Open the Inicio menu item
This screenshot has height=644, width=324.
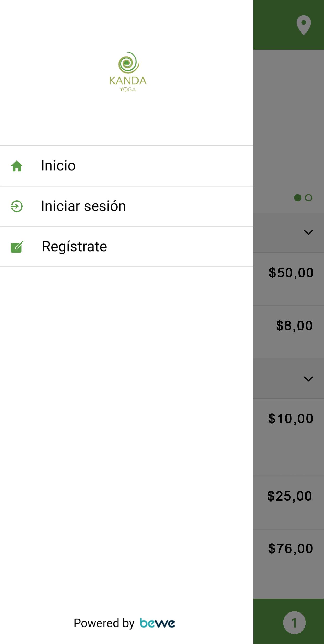tap(127, 166)
